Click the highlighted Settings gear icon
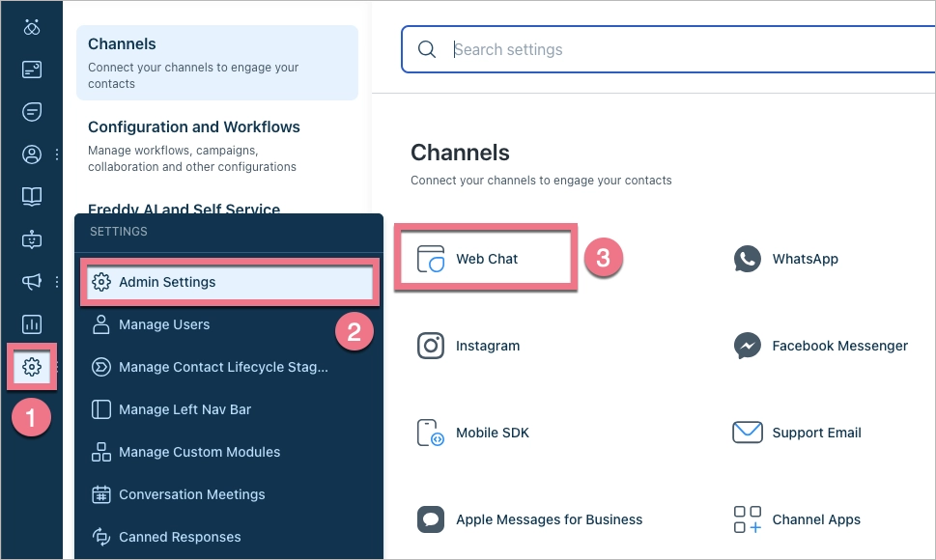 [x=32, y=367]
